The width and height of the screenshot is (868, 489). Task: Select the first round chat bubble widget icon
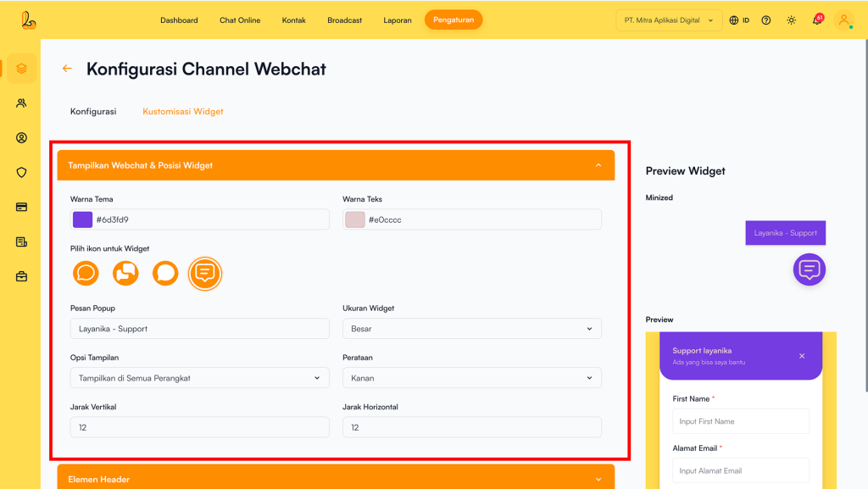tap(86, 274)
